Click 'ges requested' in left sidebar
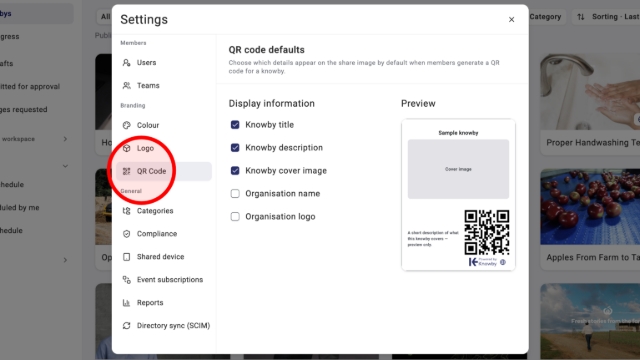This screenshot has width=640, height=360. point(24,109)
